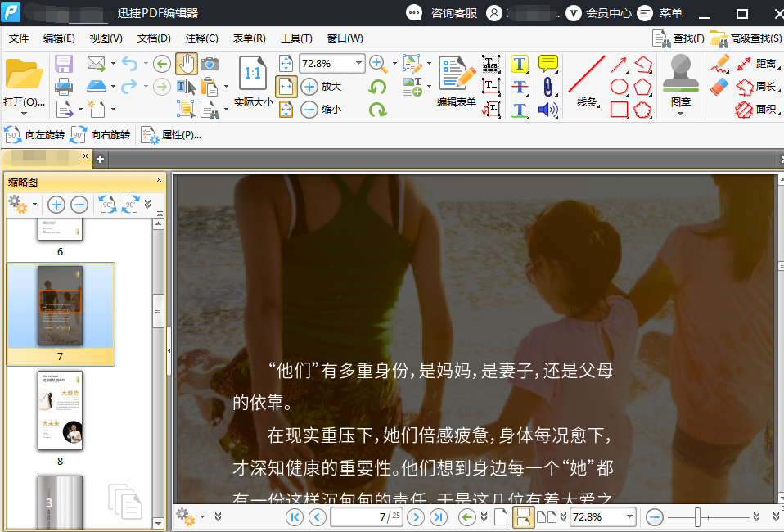Save document using the floppy disk icon

click(64, 64)
